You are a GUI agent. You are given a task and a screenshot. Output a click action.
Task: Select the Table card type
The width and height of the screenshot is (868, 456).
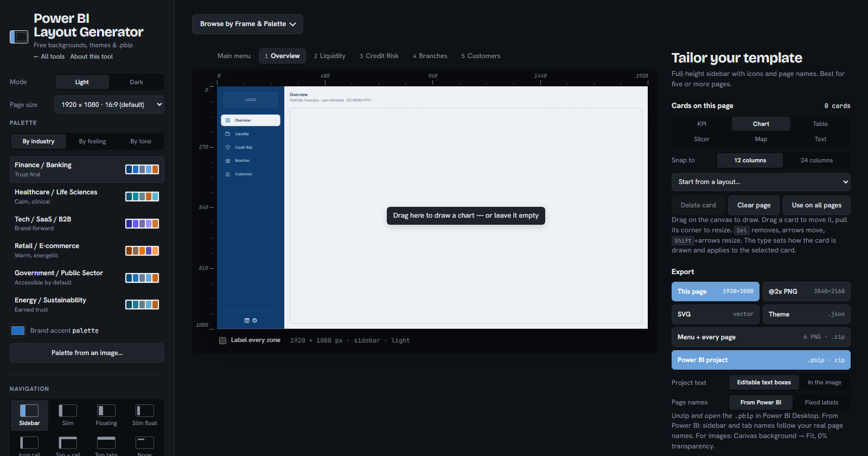[x=820, y=124]
